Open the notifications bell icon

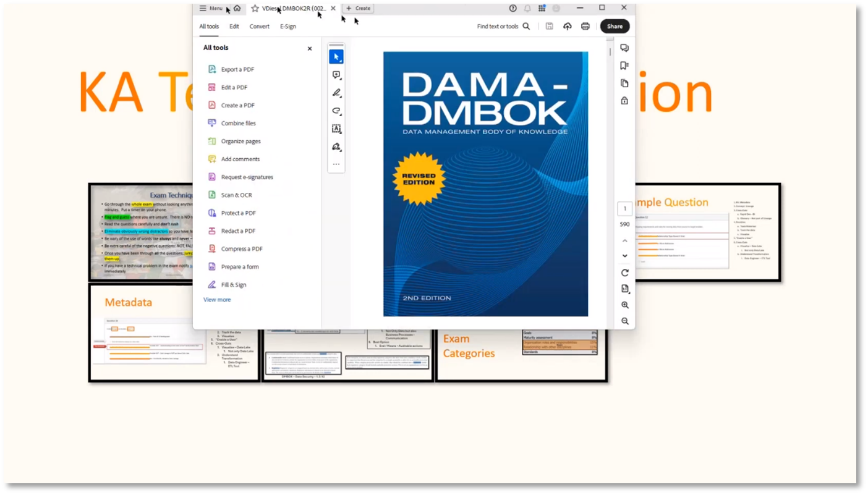tap(527, 8)
